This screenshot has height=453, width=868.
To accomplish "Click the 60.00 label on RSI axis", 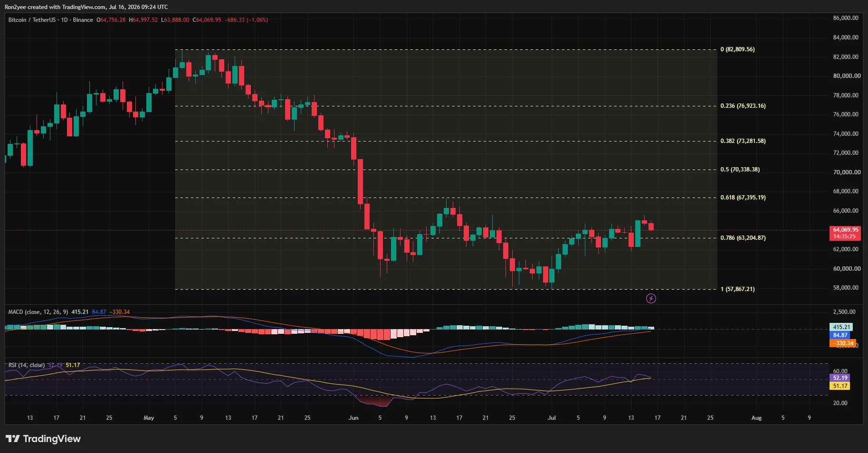I will [x=840, y=371].
